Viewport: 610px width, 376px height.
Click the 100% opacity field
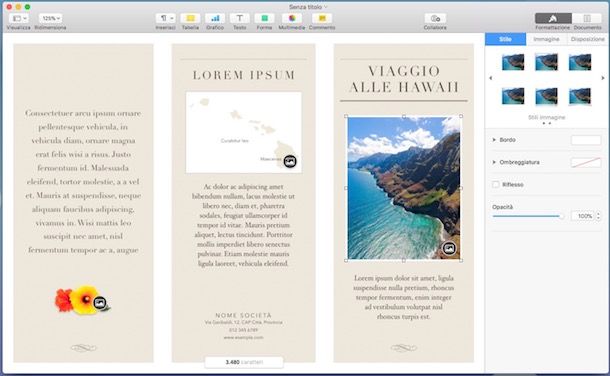coord(583,216)
